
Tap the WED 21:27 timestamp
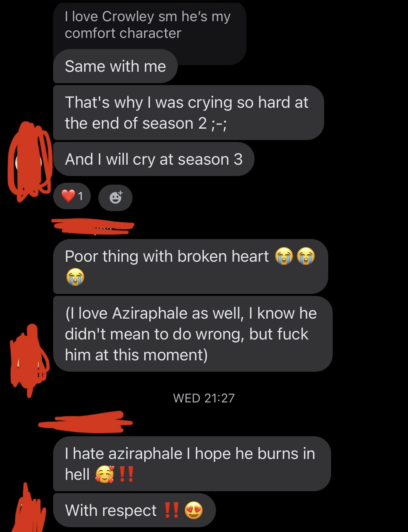coord(204,398)
